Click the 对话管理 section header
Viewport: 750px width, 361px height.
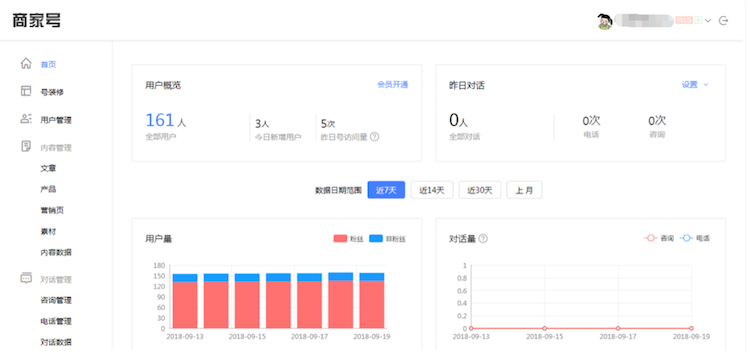click(x=56, y=280)
